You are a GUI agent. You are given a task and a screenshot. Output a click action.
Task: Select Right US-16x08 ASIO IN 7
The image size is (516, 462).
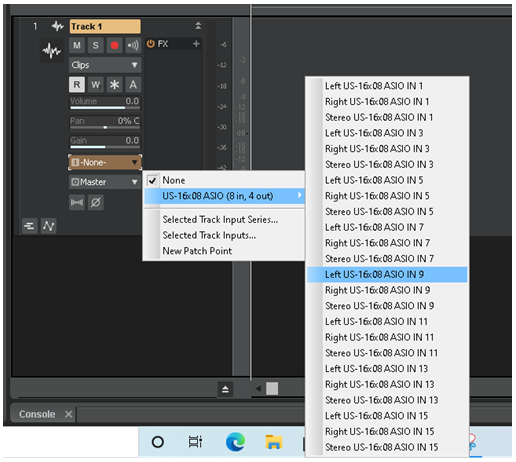tap(387, 243)
